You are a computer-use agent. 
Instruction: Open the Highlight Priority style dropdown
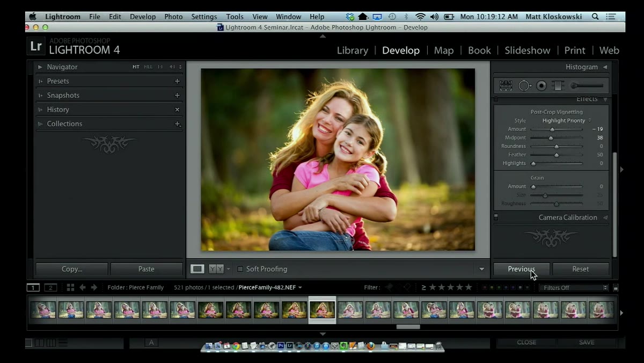click(x=566, y=120)
